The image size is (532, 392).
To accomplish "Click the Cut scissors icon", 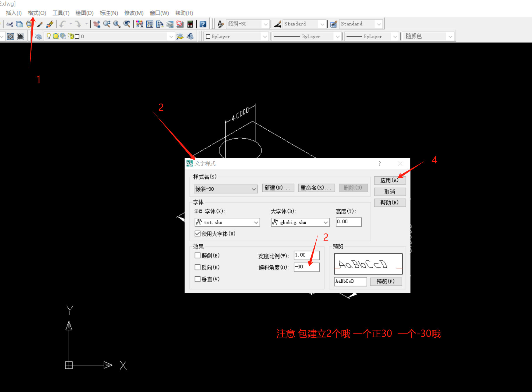I will point(10,24).
